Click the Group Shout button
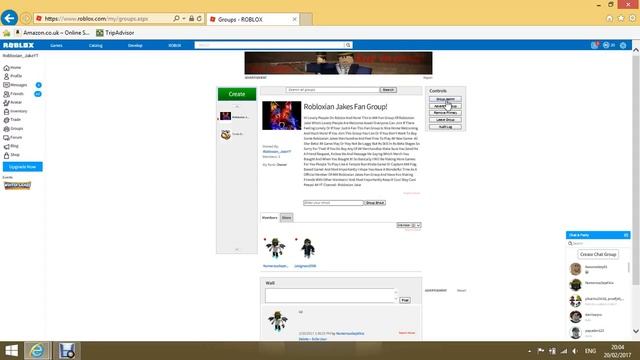640x360 pixels. click(x=375, y=203)
